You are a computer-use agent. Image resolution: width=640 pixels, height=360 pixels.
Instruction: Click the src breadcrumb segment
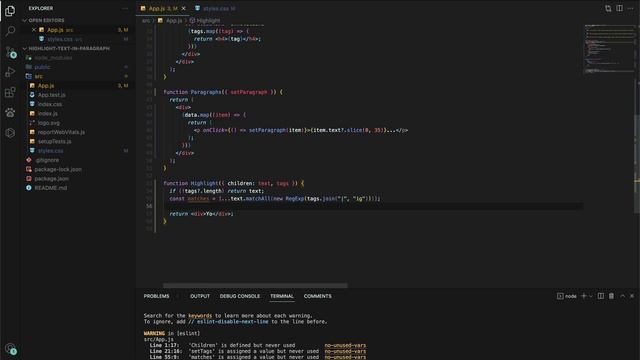pyautogui.click(x=146, y=20)
